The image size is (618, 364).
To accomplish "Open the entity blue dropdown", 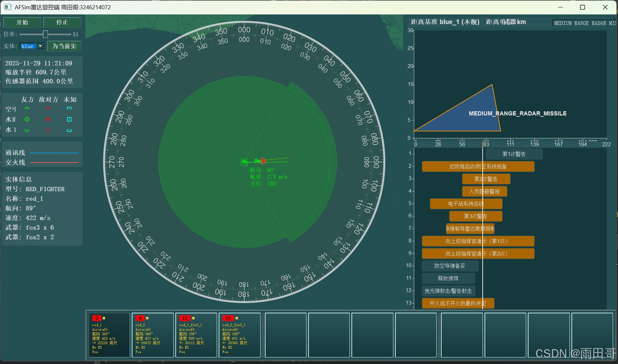I will (x=40, y=46).
